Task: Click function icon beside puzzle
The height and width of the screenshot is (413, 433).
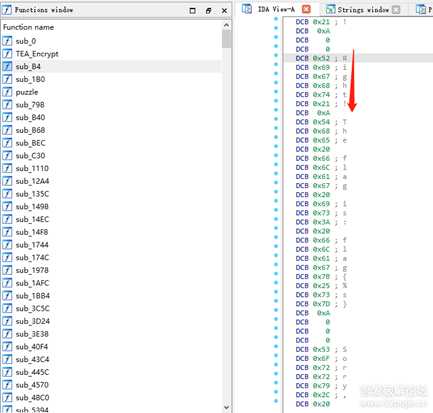Action: [x=7, y=92]
